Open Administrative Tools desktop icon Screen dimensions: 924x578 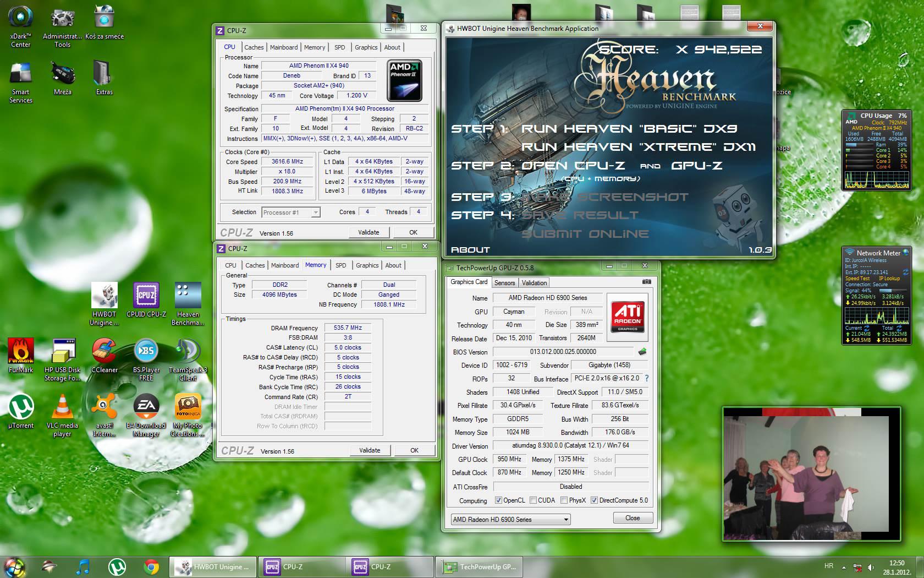click(62, 26)
